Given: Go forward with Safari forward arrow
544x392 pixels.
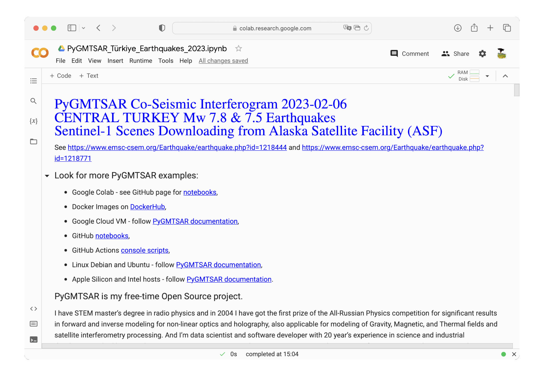Looking at the screenshot, I should (x=114, y=28).
